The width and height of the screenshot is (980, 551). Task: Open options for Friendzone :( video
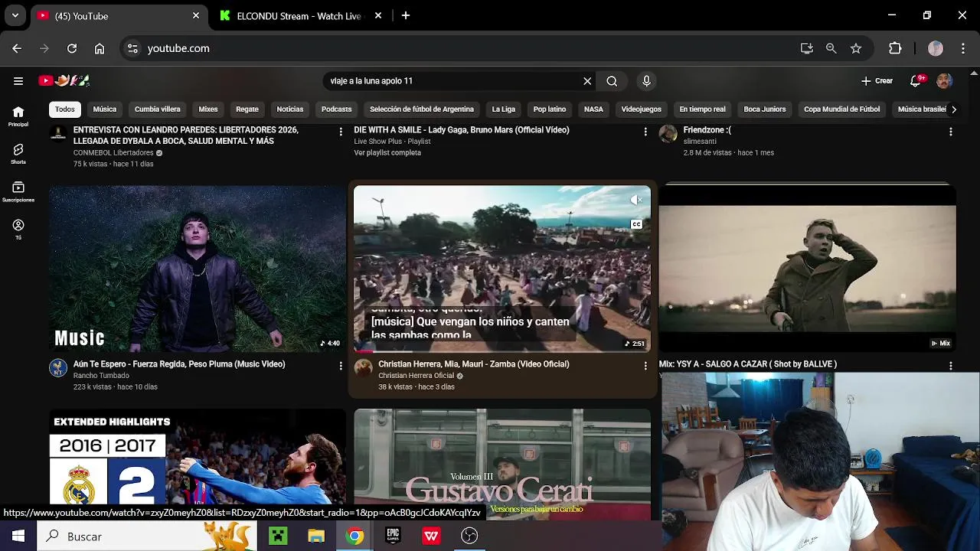coord(950,132)
